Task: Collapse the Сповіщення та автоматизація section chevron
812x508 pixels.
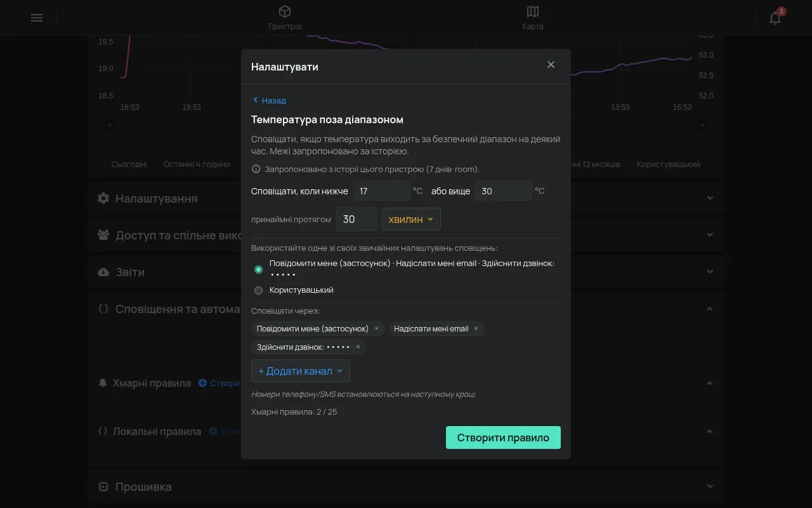Action: click(x=710, y=309)
